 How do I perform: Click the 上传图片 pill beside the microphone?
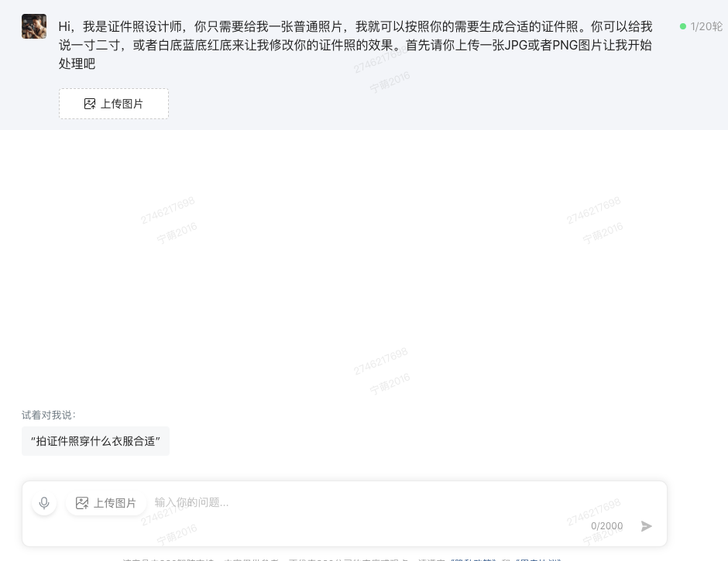point(106,503)
